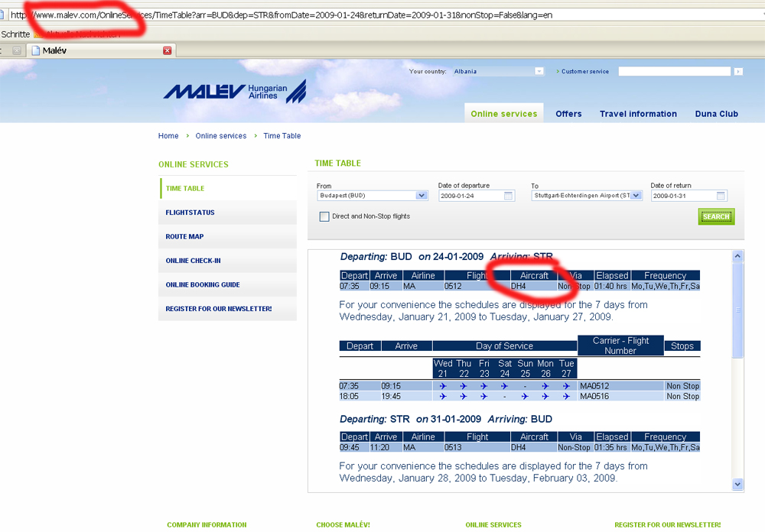The height and width of the screenshot is (532, 765).
Task: Open the departure date calendar icon
Action: [x=509, y=196]
